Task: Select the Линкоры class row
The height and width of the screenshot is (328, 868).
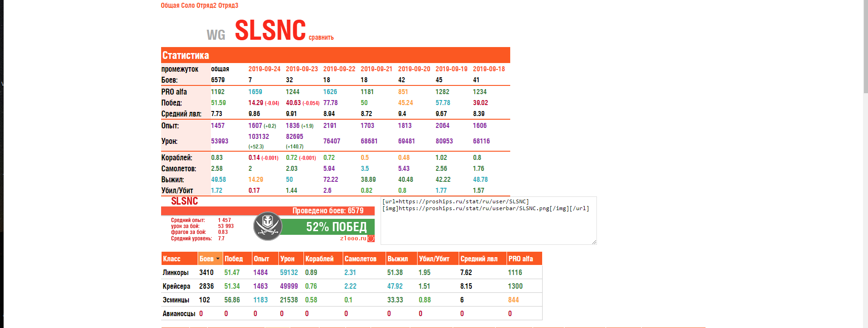Action: pyautogui.click(x=351, y=272)
